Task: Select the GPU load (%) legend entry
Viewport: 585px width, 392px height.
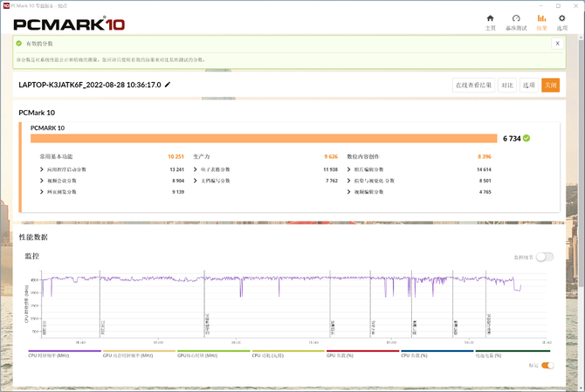Action: click(x=362, y=354)
